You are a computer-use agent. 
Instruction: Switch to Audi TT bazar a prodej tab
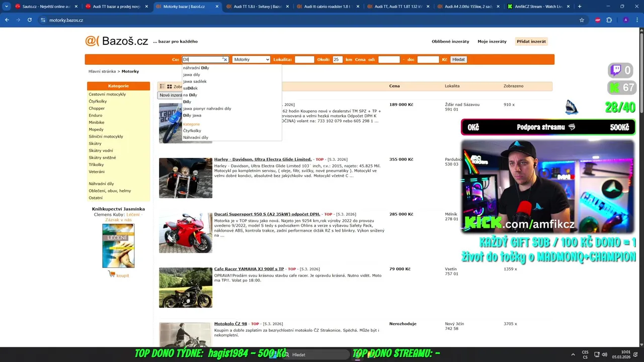[x=116, y=7]
